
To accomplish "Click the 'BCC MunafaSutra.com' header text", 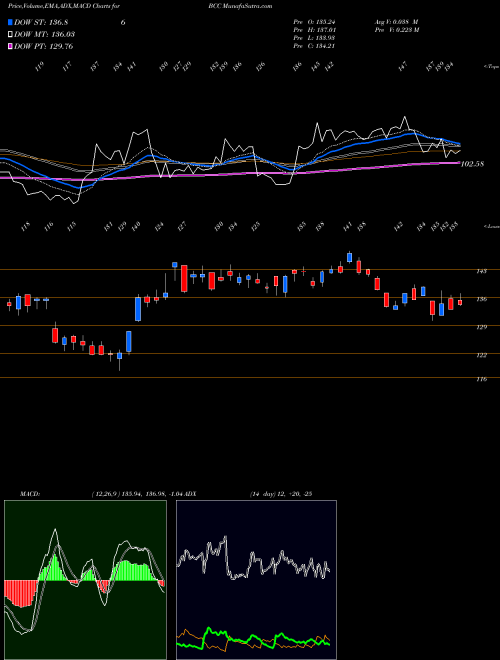I will pos(240,6).
